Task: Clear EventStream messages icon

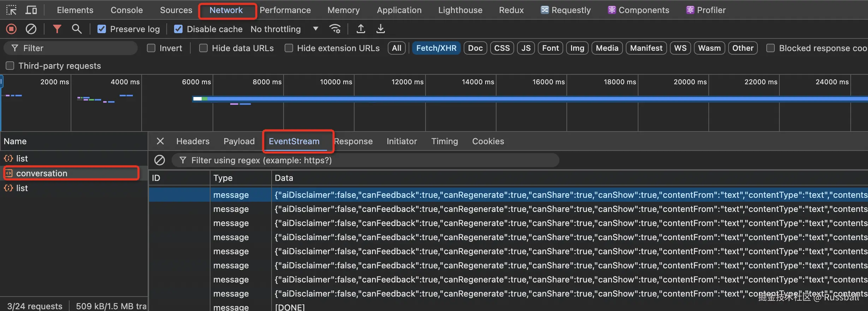Action: 160,160
